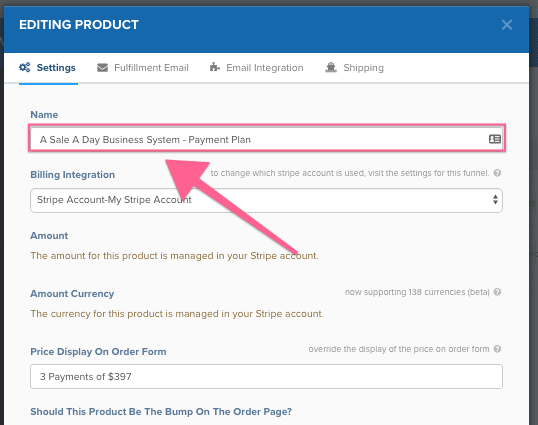The width and height of the screenshot is (538, 425).
Task: Open the Billing Integration dropdown
Action: click(x=267, y=200)
